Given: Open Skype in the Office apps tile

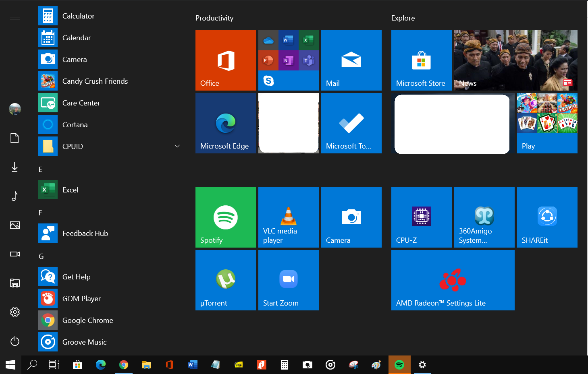Looking at the screenshot, I should pos(268,81).
